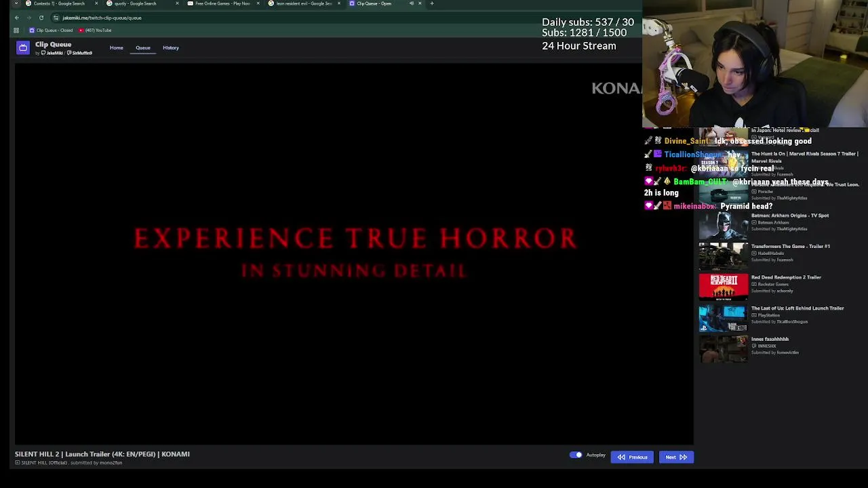The height and width of the screenshot is (488, 868).
Task: Click 'Red Dead Redemption 2 Trailer' title
Action: coord(786,277)
